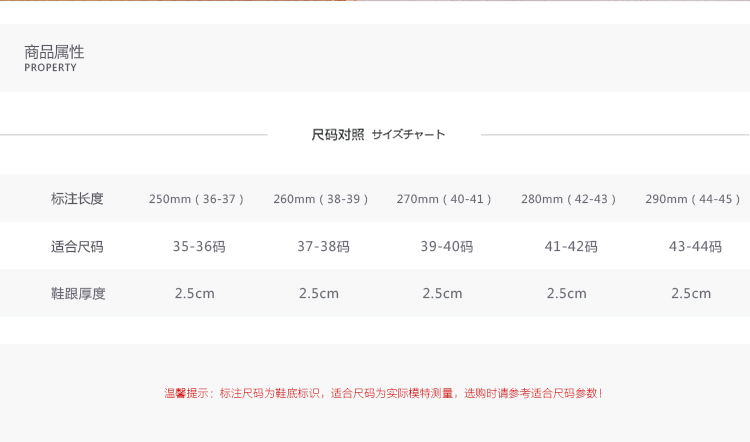
Task: Click the 290mm (44-45) length cell
Action: click(692, 199)
